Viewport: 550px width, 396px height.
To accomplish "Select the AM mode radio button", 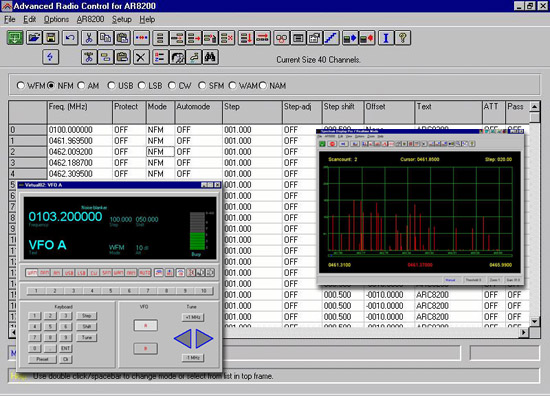I will (x=81, y=86).
